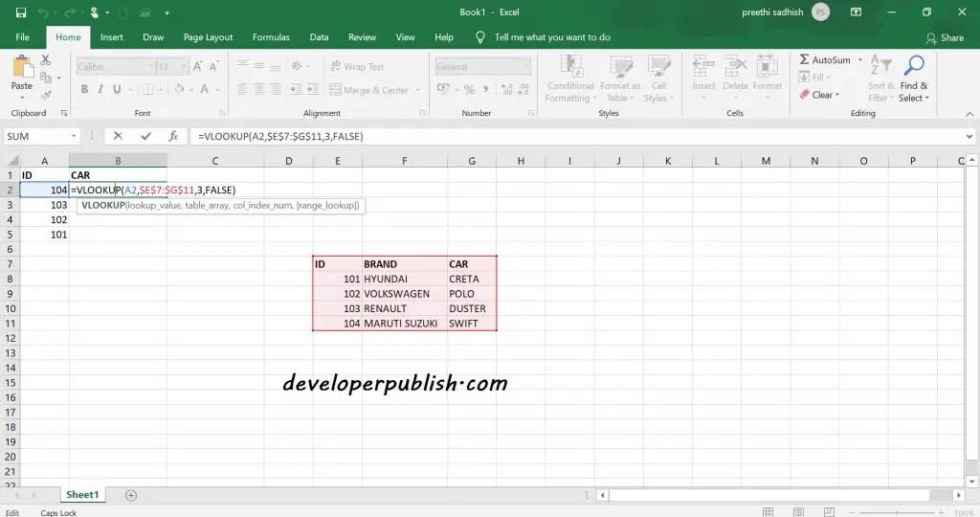Cancel the formula entry with X

click(x=118, y=136)
